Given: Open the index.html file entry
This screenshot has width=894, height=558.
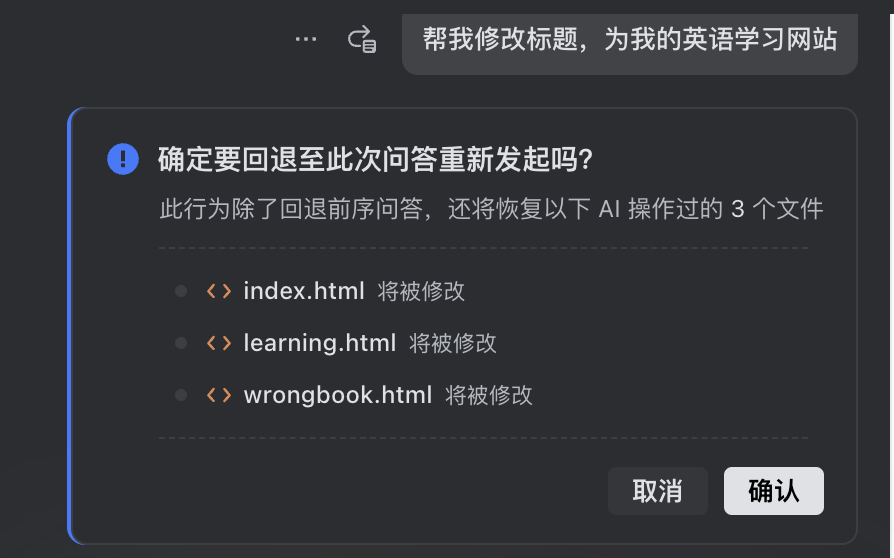Looking at the screenshot, I should pyautogui.click(x=304, y=291).
